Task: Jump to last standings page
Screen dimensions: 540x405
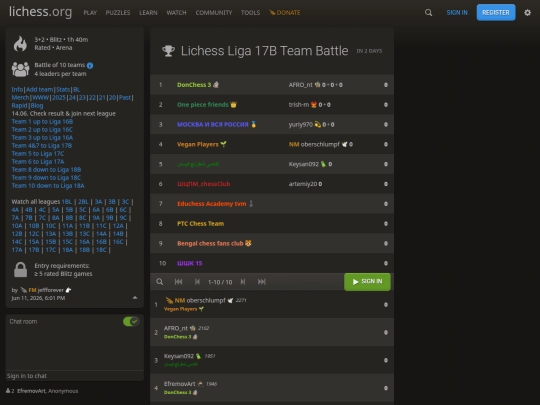Action: (x=262, y=282)
